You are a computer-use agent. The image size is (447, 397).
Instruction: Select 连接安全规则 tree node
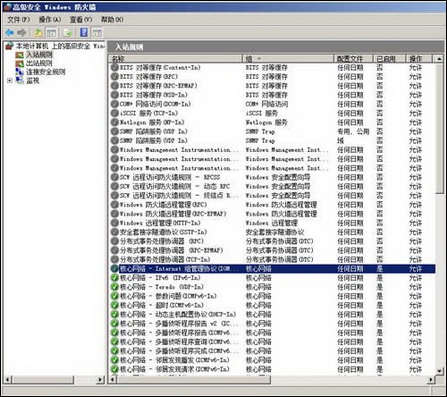pyautogui.click(x=46, y=72)
